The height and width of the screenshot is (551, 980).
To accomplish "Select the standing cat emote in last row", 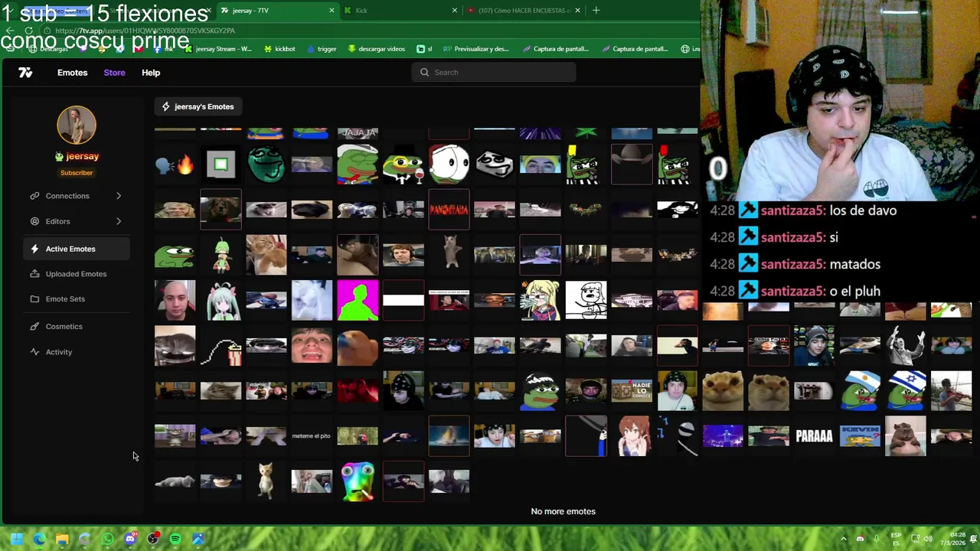I will point(266,482).
